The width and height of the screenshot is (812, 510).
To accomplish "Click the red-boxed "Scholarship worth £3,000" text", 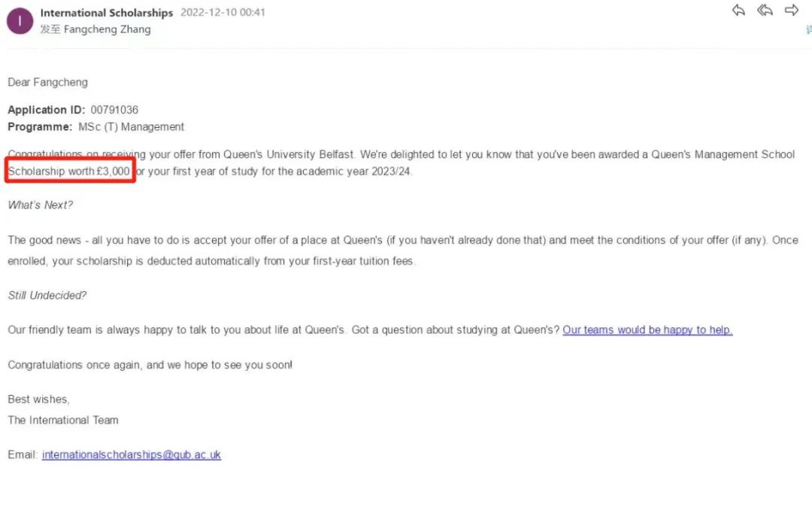I will (69, 172).
